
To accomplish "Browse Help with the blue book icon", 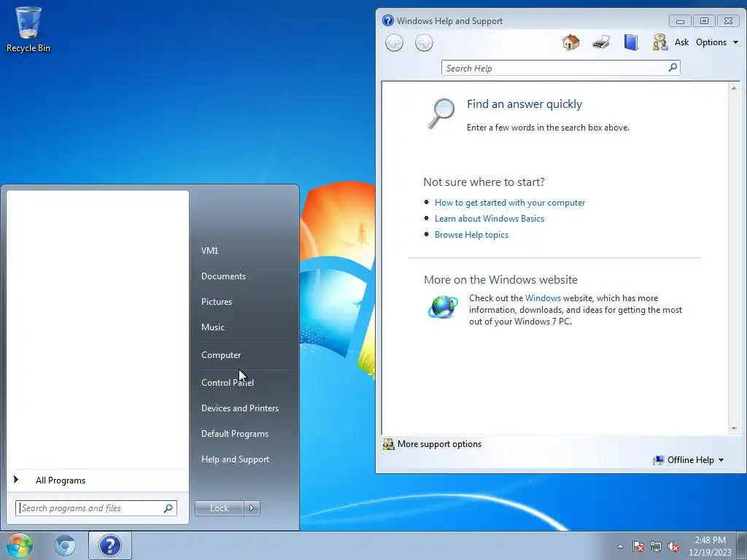I will click(631, 42).
